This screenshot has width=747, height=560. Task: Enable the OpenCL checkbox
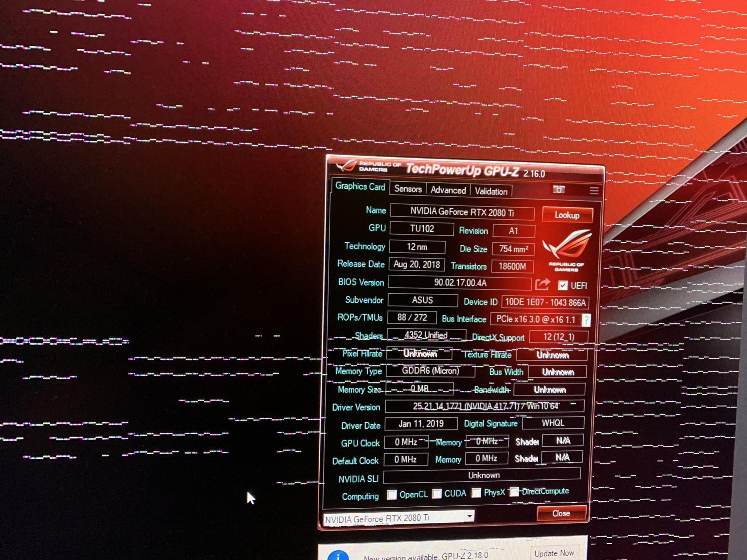point(392,494)
